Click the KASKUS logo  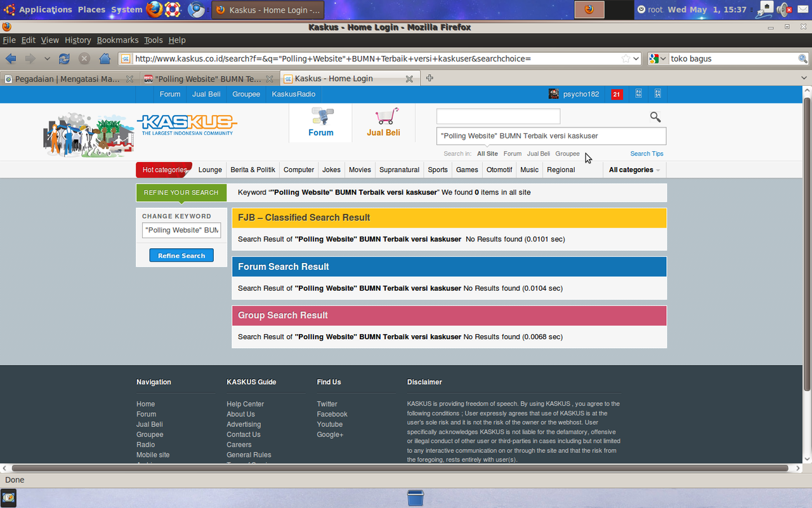(x=187, y=124)
